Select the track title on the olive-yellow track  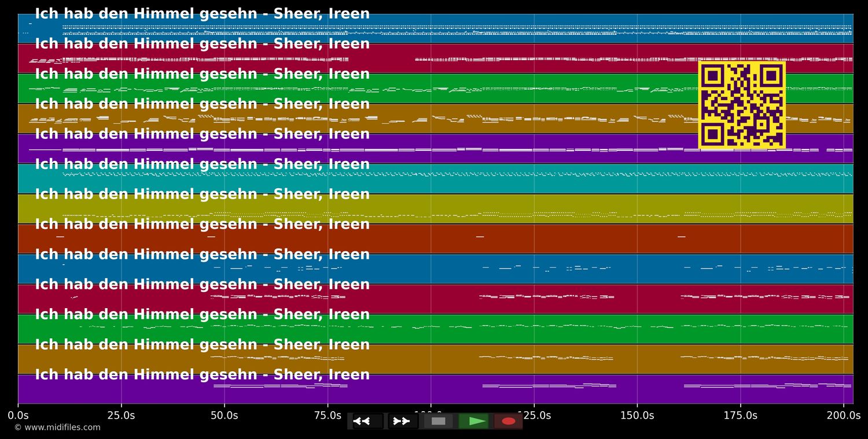click(203, 195)
